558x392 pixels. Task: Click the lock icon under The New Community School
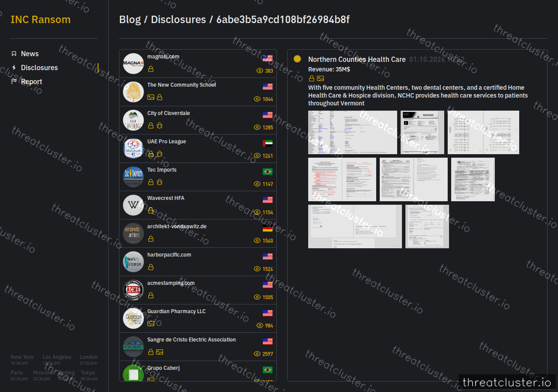160,97
